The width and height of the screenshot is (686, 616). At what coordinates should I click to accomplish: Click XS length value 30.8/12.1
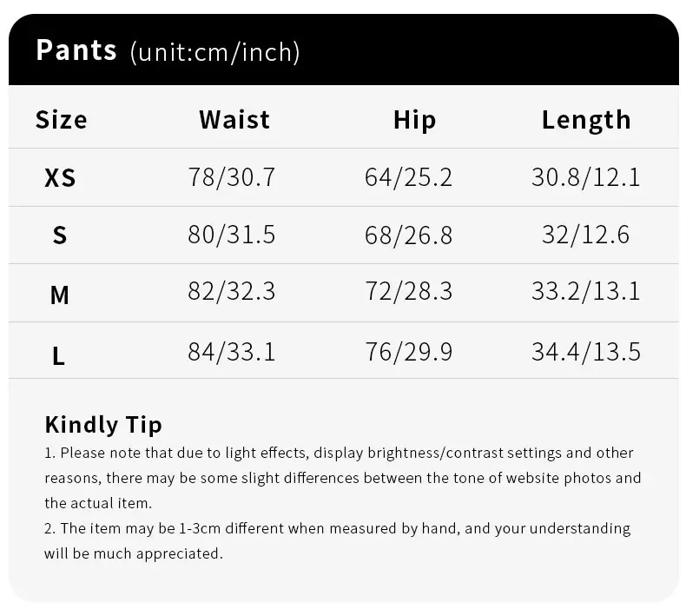(586, 177)
